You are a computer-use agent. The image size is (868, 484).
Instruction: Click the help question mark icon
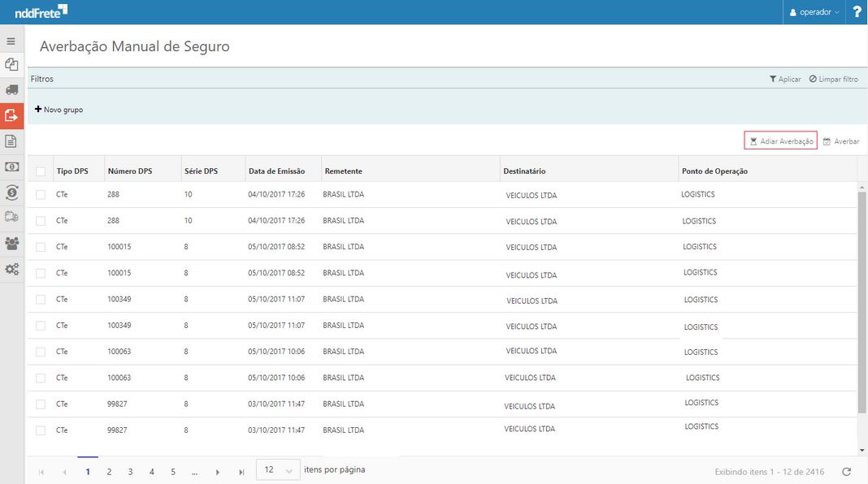(x=857, y=12)
